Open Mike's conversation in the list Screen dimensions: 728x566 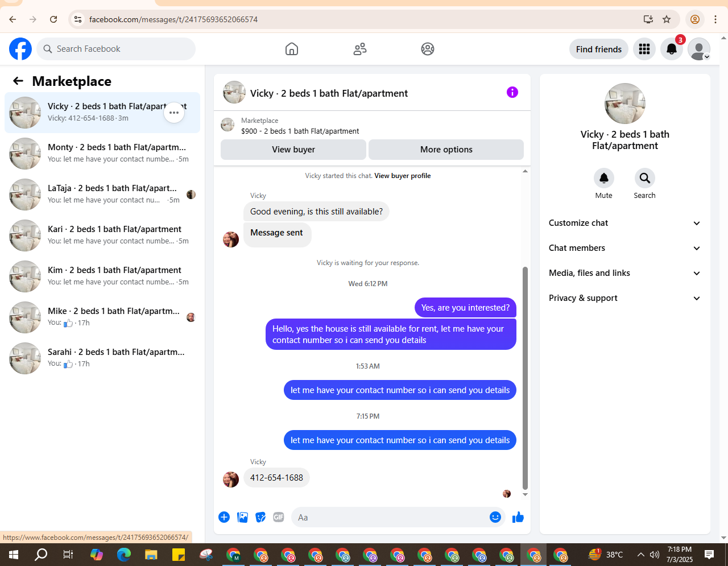[x=102, y=317]
